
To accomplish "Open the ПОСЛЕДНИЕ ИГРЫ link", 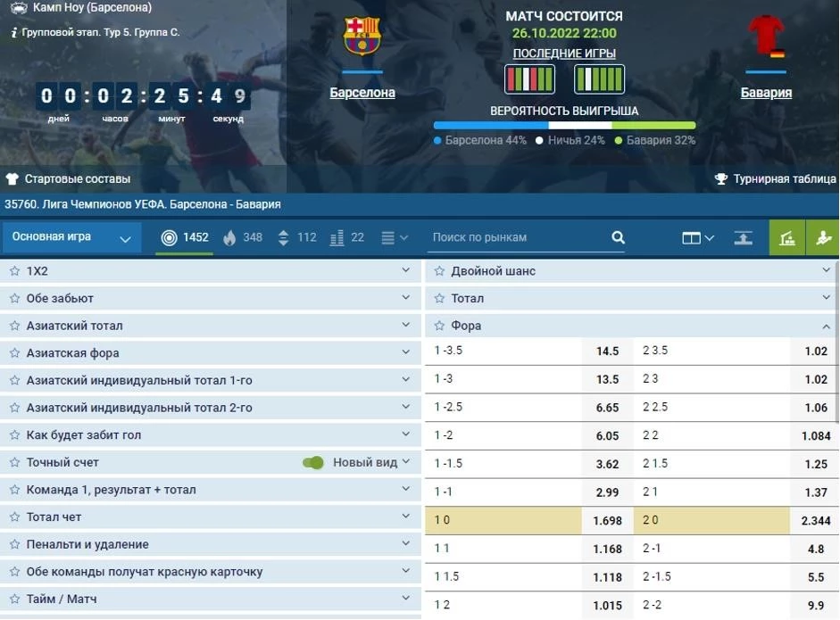I will [x=564, y=54].
